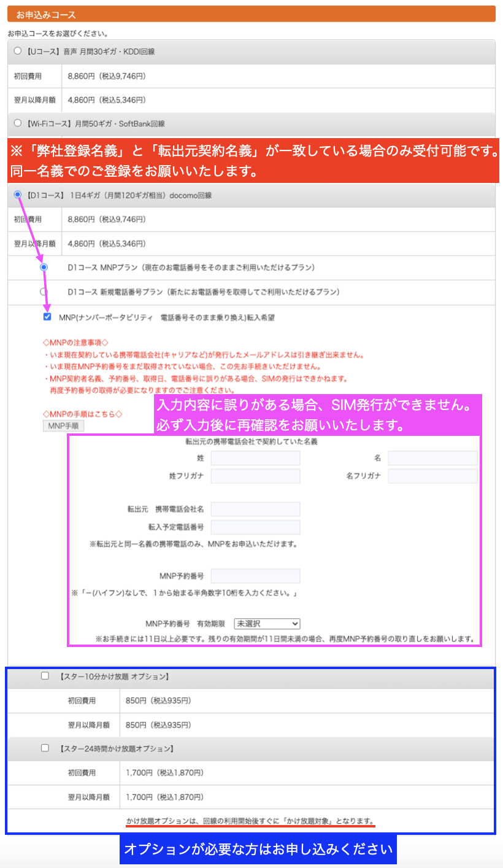This screenshot has width=503, height=868.
Task: Focus the 名フリガナ input field
Action: [432, 476]
